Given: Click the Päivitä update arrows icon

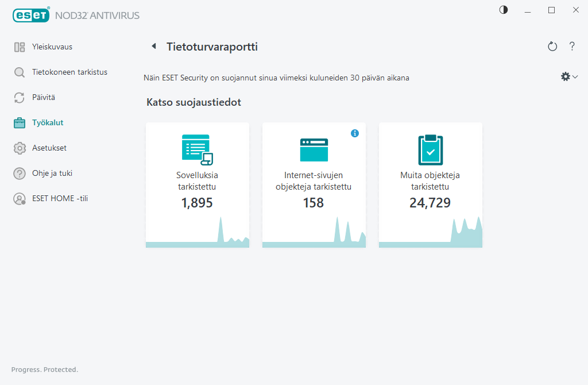Looking at the screenshot, I should tap(19, 97).
